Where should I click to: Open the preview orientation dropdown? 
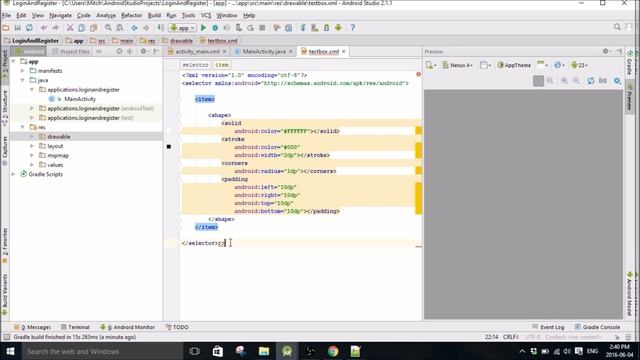point(486,65)
